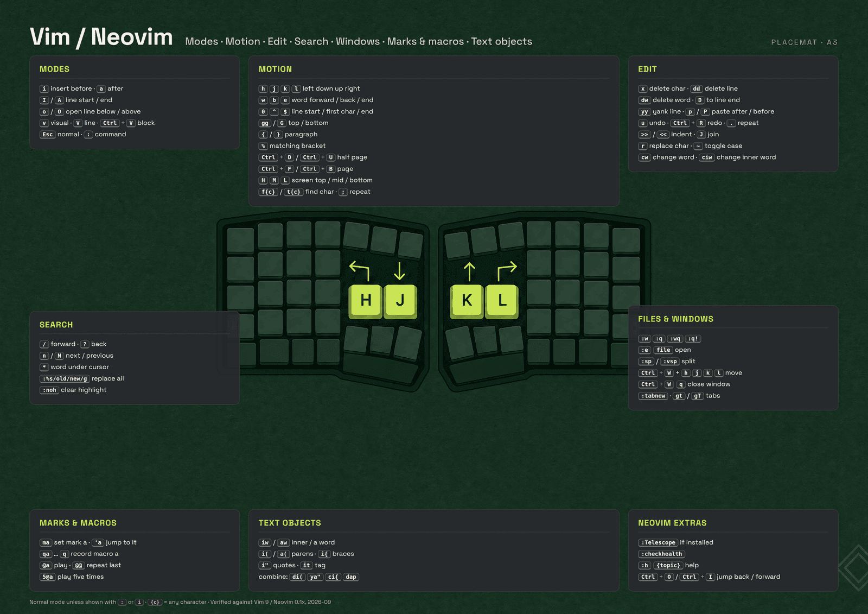
Task: Click the EDIT panel heading
Action: tap(647, 69)
